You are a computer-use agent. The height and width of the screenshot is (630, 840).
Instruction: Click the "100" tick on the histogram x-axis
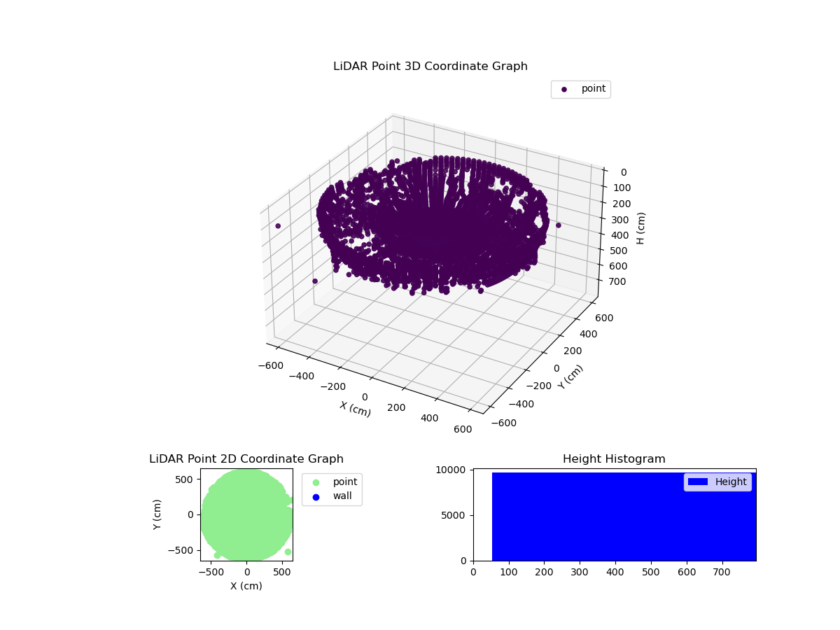(509, 572)
